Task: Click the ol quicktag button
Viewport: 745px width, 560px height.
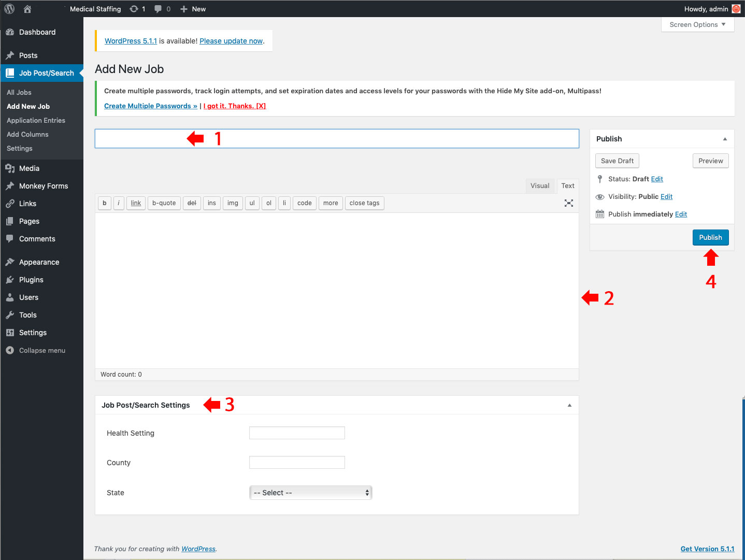Action: click(269, 203)
